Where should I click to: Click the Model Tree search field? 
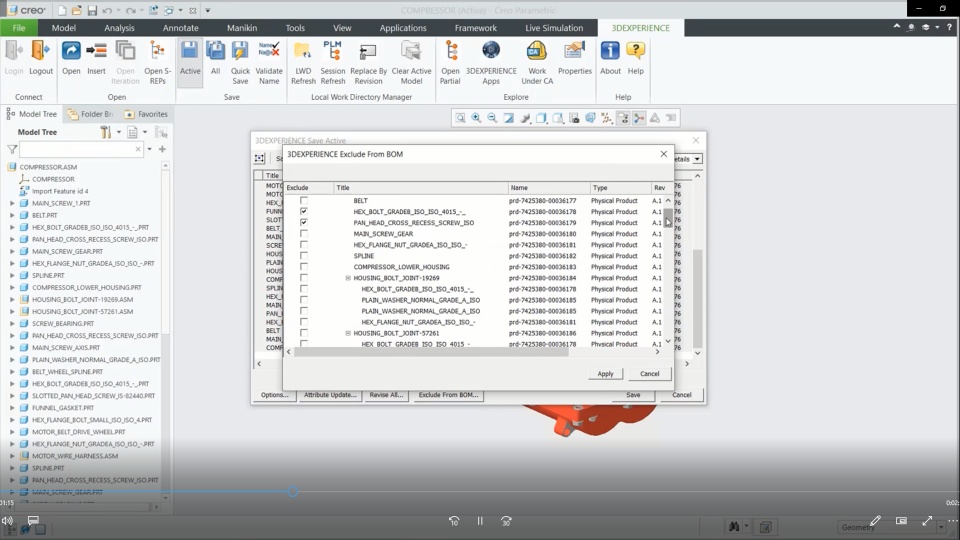point(81,149)
